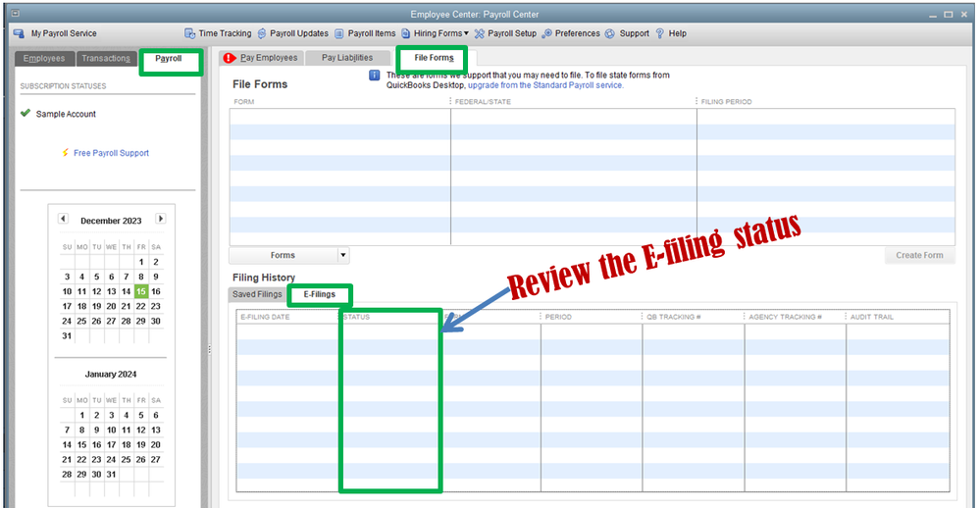The width and height of the screenshot is (980, 508).
Task: Click the blue info icon beside forms message
Action: tap(375, 76)
